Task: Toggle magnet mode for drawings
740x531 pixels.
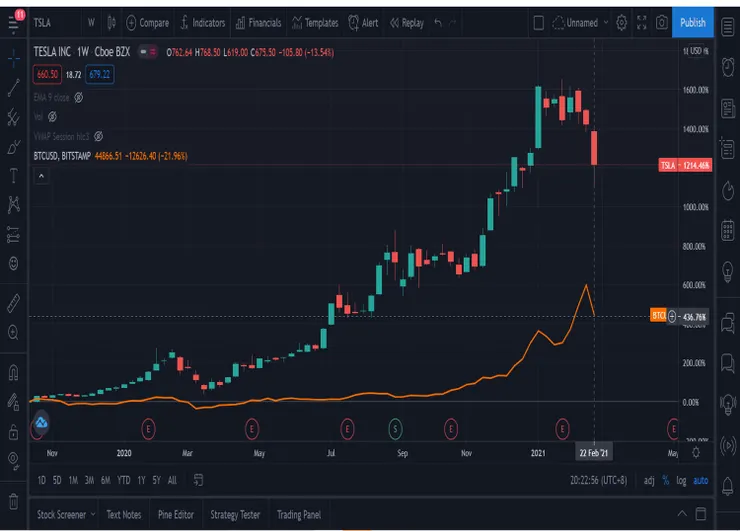Action: pos(13,373)
